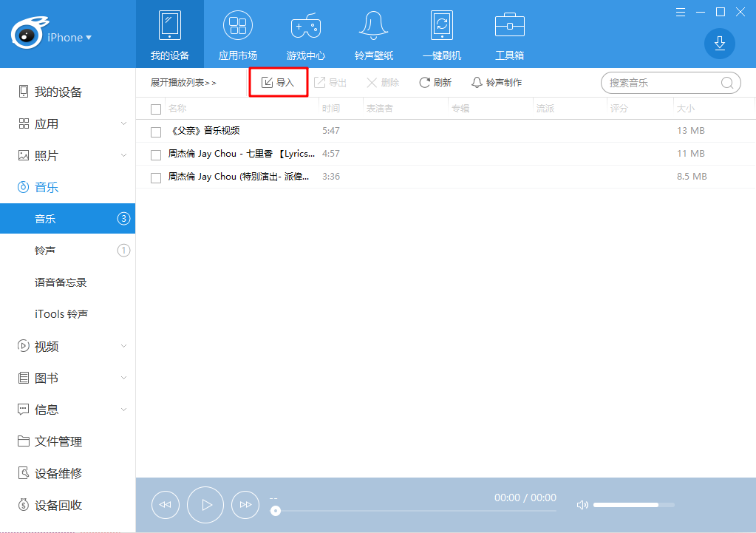
Task: Click the play button
Action: point(205,505)
